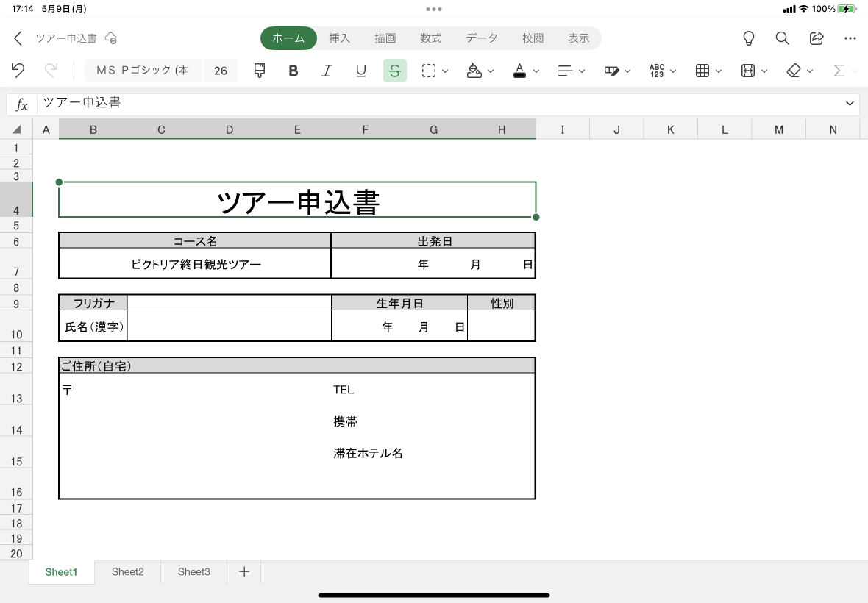Toggle bold formatting

coord(293,71)
